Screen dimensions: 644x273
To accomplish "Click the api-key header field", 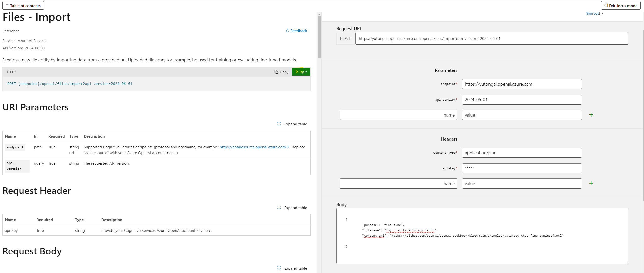I will [522, 168].
